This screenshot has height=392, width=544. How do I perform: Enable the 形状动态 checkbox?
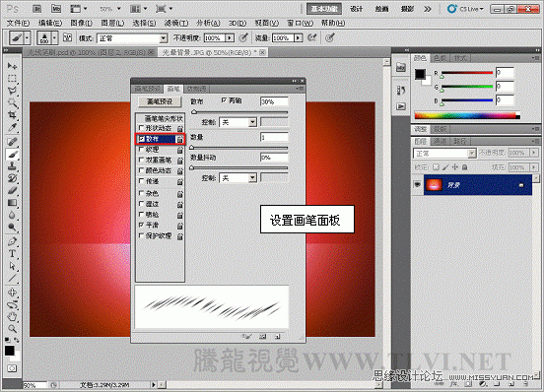(x=141, y=128)
